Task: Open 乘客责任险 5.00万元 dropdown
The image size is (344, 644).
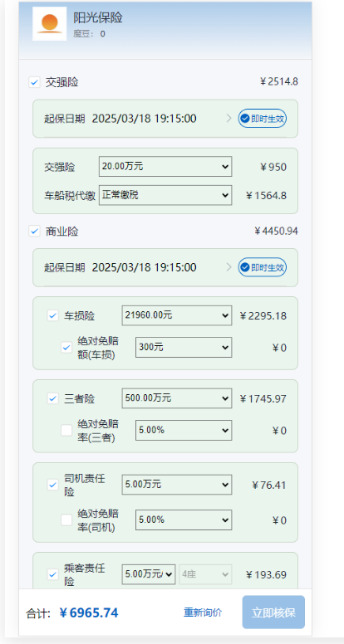Action: tap(149, 574)
